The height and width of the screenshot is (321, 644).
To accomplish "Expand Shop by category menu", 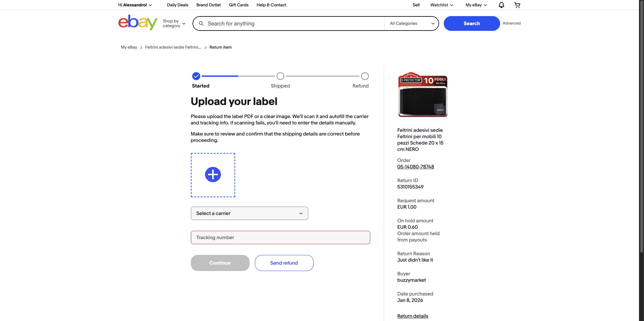I will (174, 23).
